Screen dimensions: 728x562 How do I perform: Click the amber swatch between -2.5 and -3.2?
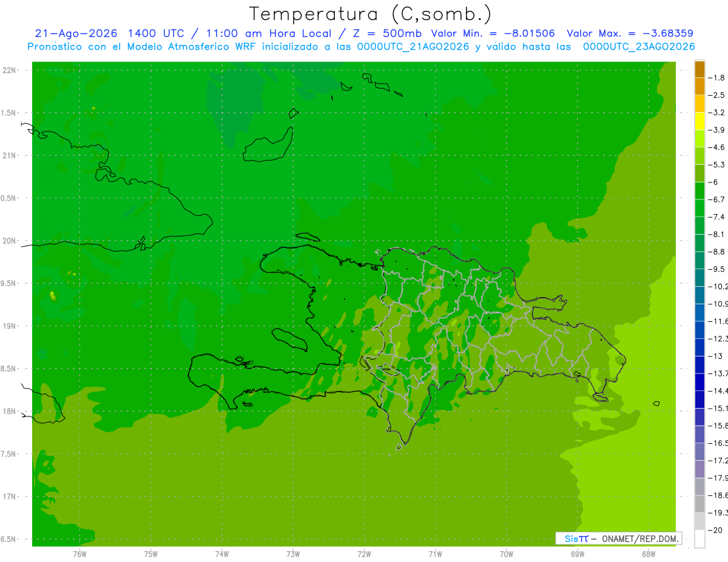tap(699, 104)
